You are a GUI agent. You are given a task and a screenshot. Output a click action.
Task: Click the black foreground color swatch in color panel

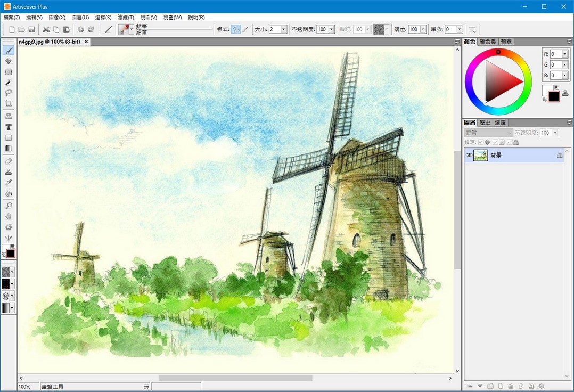[x=554, y=96]
